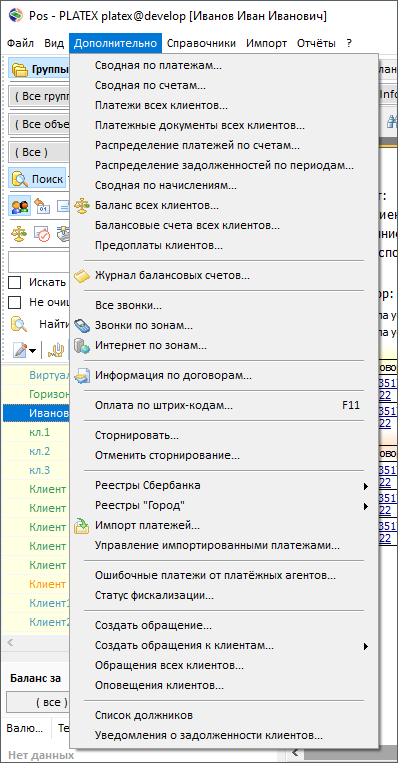Open the ? help menu
This screenshot has width=398, height=763.
[x=349, y=43]
